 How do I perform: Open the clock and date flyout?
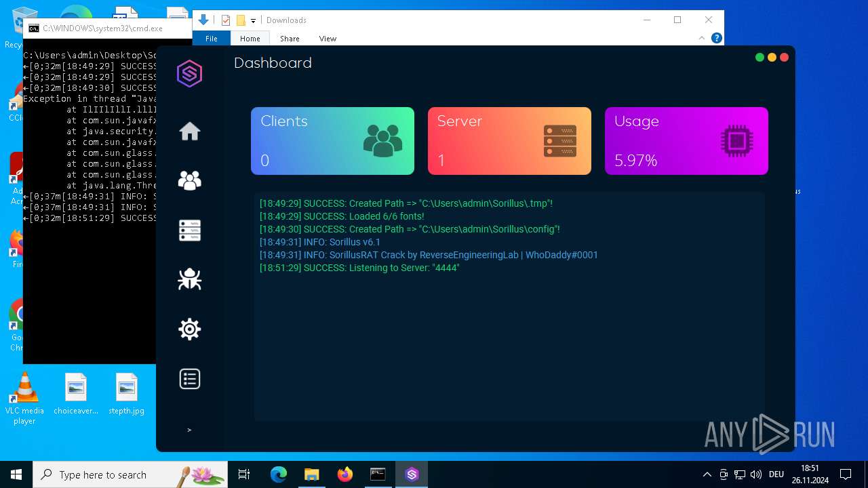[810, 474]
